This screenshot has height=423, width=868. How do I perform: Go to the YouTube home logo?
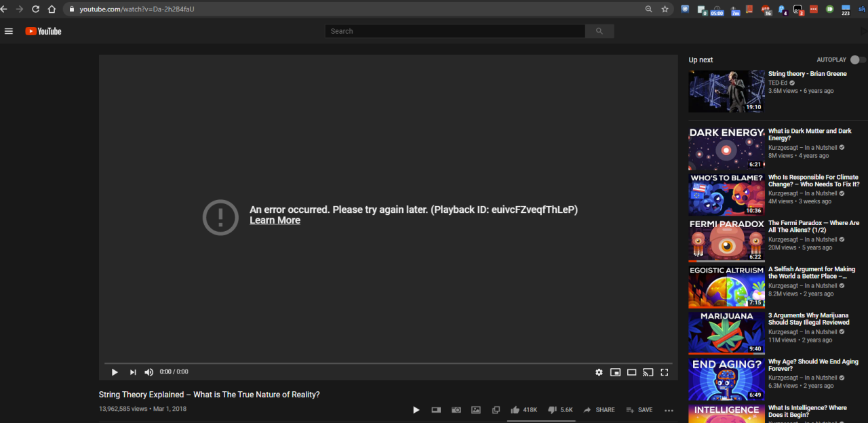43,31
